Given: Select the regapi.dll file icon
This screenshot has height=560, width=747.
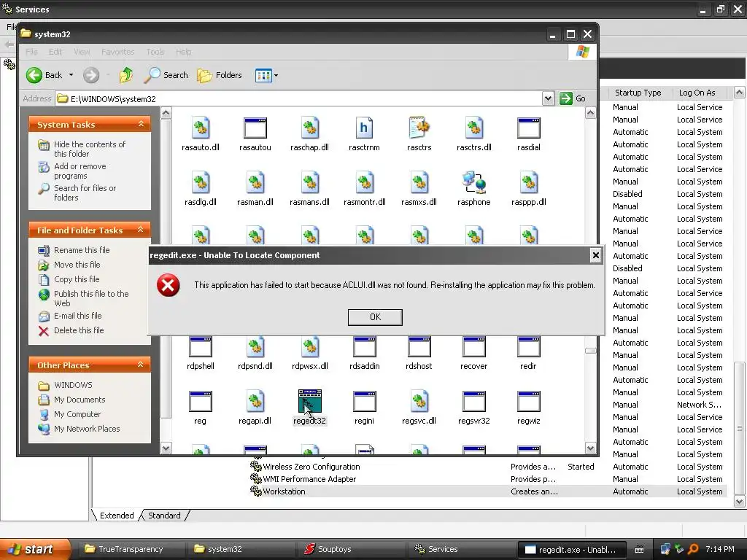Looking at the screenshot, I should pyautogui.click(x=255, y=402).
